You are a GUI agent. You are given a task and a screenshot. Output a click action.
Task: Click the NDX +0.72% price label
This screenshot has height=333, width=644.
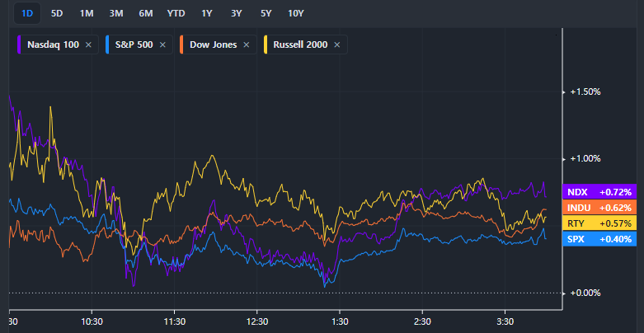599,191
